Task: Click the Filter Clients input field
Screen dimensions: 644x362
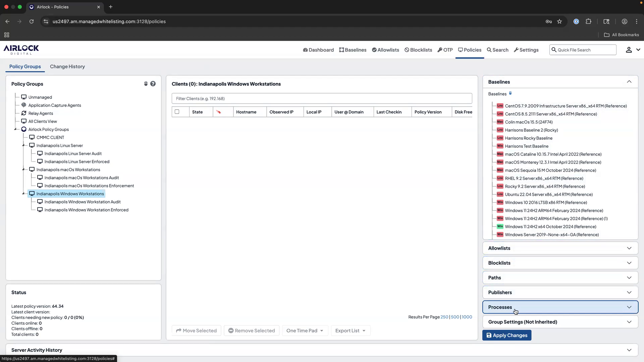Action: coord(322,98)
